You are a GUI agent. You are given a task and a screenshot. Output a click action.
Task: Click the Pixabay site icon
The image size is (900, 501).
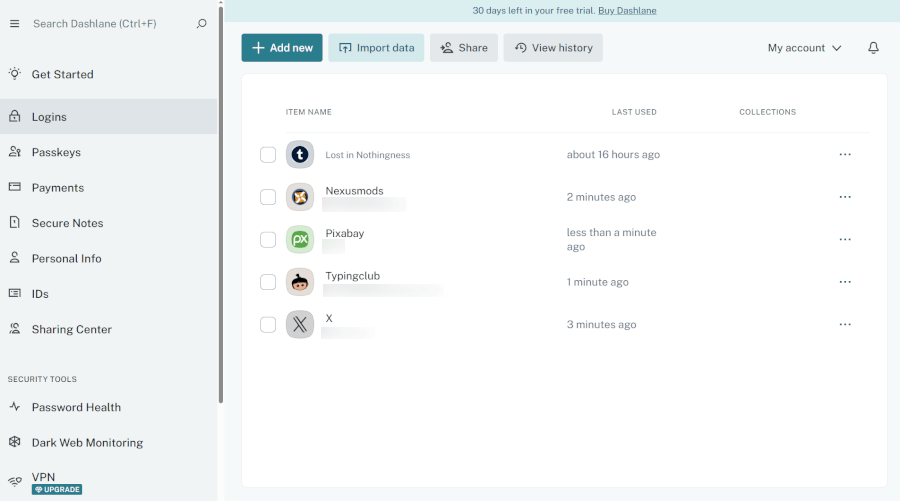click(300, 239)
